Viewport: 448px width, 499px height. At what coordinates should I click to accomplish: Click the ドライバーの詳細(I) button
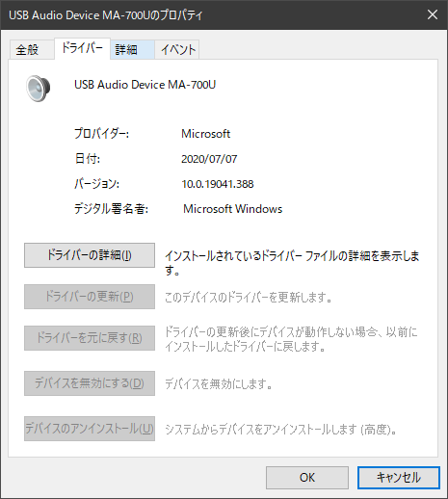[90, 255]
